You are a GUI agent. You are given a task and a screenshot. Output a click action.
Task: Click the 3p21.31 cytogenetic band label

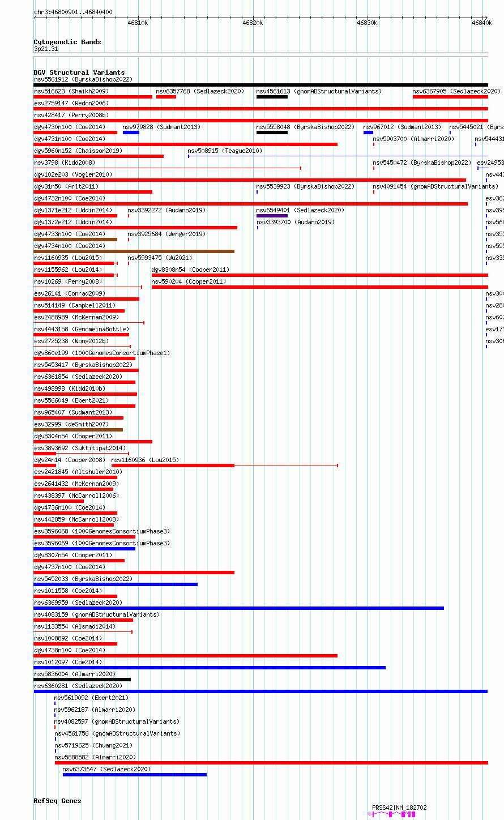tap(46, 49)
